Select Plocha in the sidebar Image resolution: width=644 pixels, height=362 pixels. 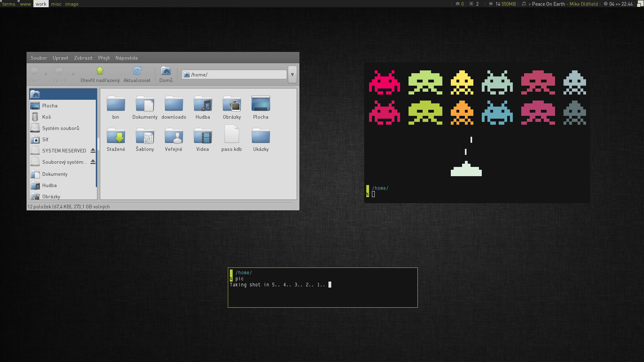(63, 106)
